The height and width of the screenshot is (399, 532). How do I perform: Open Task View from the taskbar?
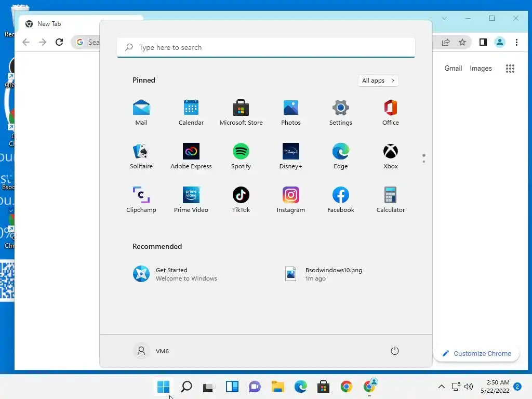(x=209, y=387)
